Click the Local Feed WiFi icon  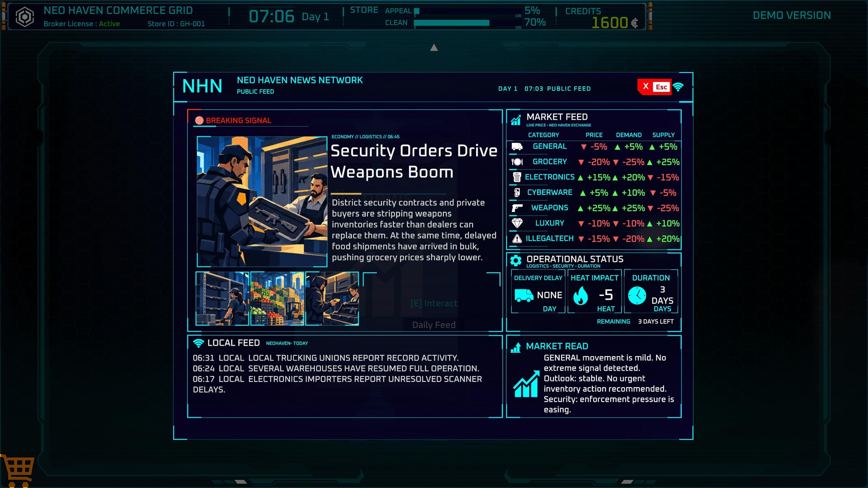[x=198, y=343]
